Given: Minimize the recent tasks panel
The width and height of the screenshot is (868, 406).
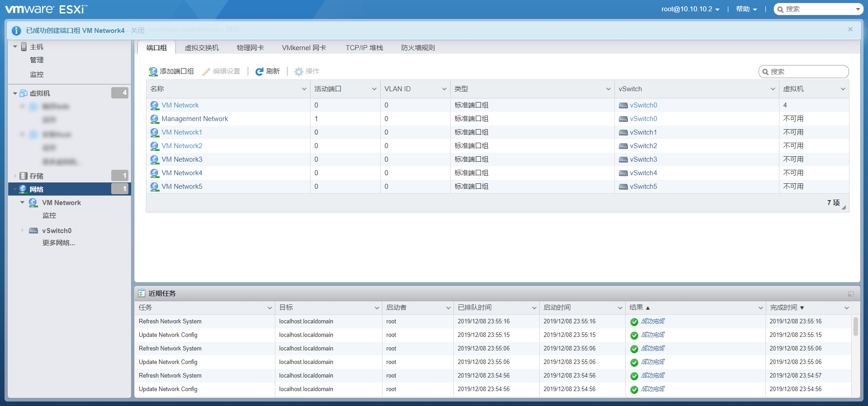Looking at the screenshot, I should click(851, 294).
